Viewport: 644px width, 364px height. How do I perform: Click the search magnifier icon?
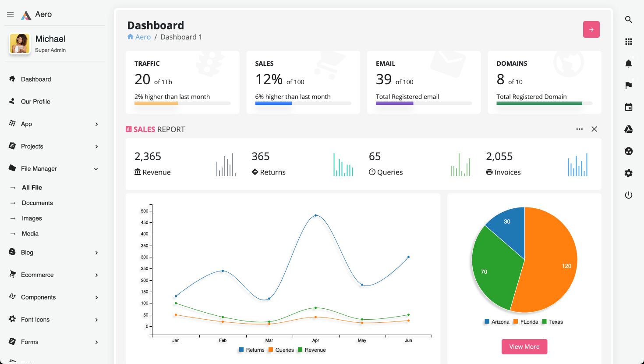[628, 20]
